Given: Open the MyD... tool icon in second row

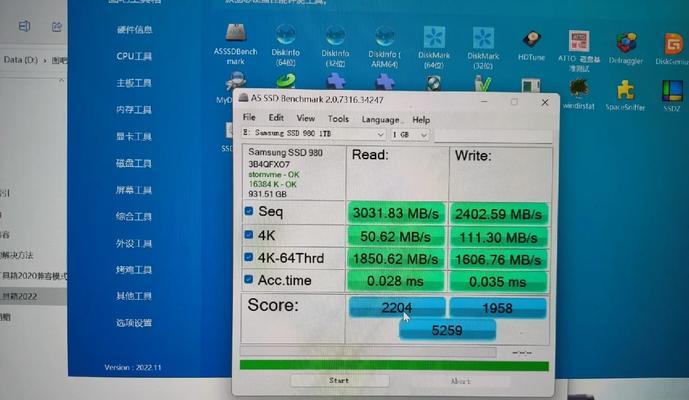Looking at the screenshot, I should click(x=235, y=82).
